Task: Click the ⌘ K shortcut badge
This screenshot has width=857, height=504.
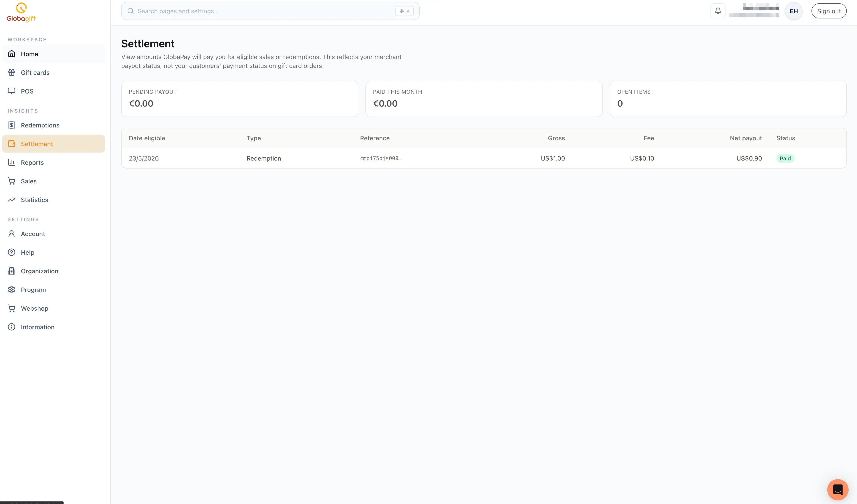Action: click(x=404, y=11)
